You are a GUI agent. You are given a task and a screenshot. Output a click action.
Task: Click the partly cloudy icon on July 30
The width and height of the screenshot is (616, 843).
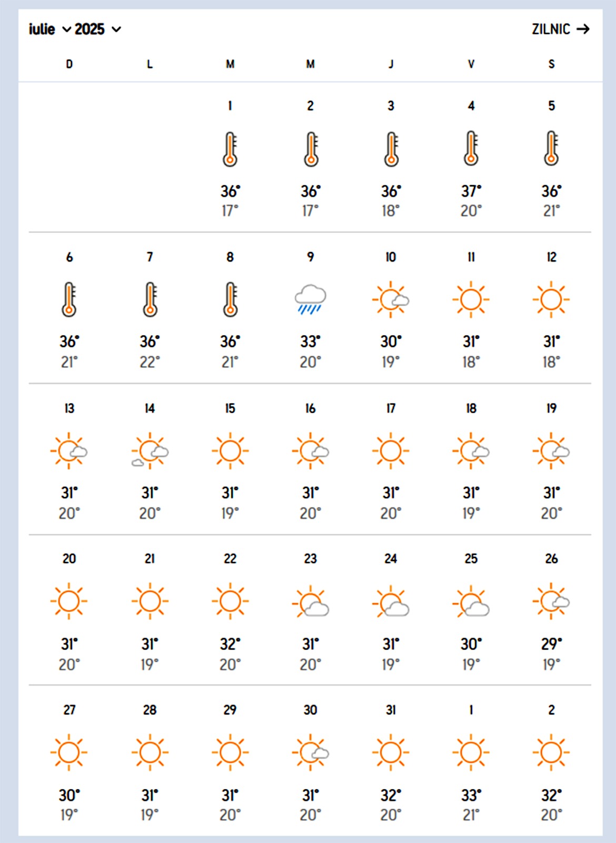click(x=310, y=752)
